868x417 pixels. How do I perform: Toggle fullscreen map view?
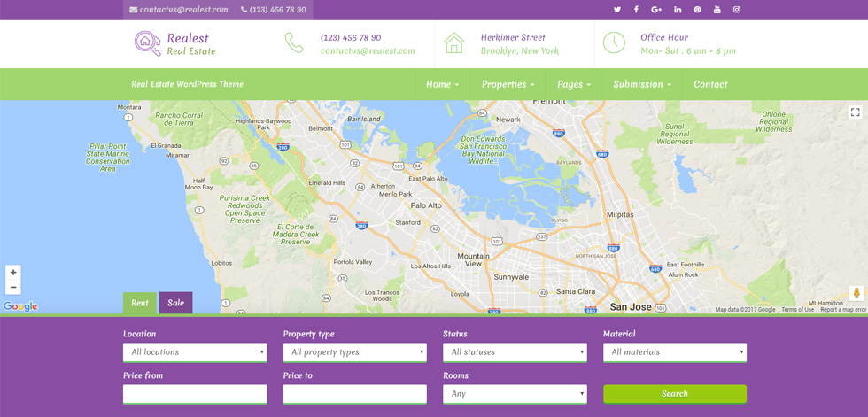[x=856, y=112]
